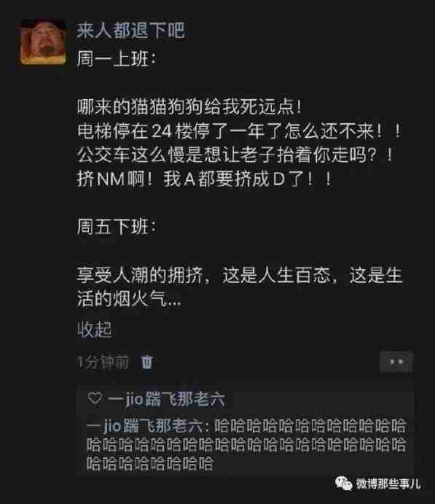
Task: Select the 活的烟火气 last line
Action: pyautogui.click(x=129, y=299)
